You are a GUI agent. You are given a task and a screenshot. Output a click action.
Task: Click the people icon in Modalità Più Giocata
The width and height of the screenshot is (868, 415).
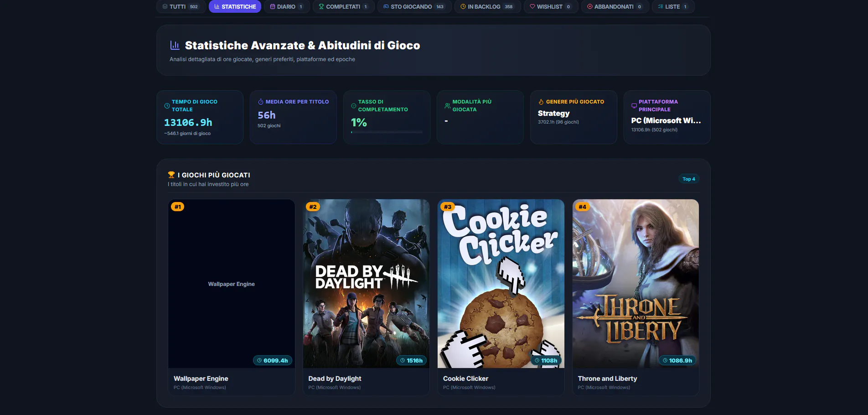pos(448,106)
